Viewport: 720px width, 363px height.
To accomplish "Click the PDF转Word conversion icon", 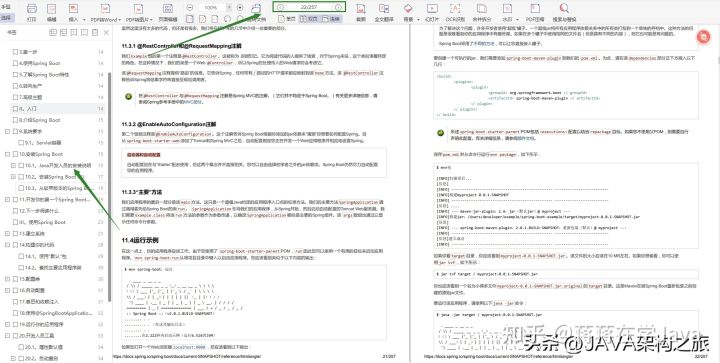I will [105, 9].
